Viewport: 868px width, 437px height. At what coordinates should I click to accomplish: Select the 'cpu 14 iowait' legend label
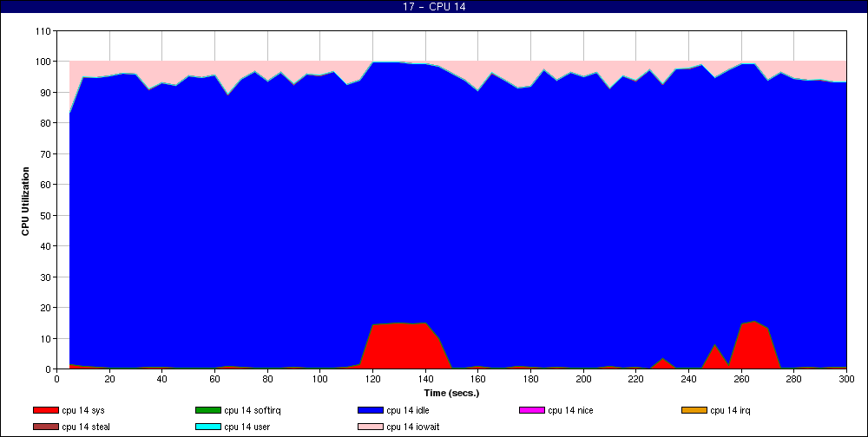[x=413, y=427]
